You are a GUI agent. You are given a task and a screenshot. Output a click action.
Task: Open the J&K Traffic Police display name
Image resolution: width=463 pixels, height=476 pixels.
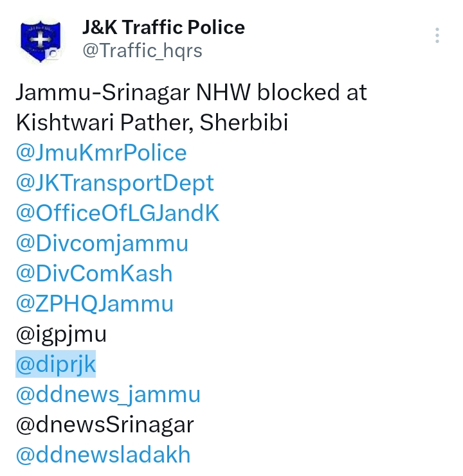tap(163, 28)
